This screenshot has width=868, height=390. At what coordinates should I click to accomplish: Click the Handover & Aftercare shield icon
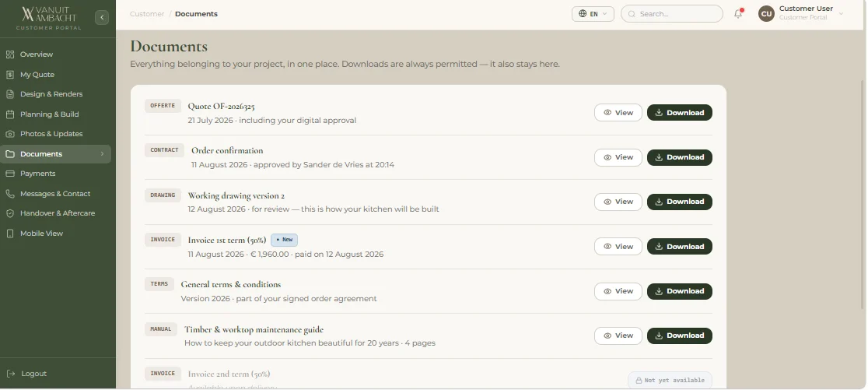[x=10, y=213]
